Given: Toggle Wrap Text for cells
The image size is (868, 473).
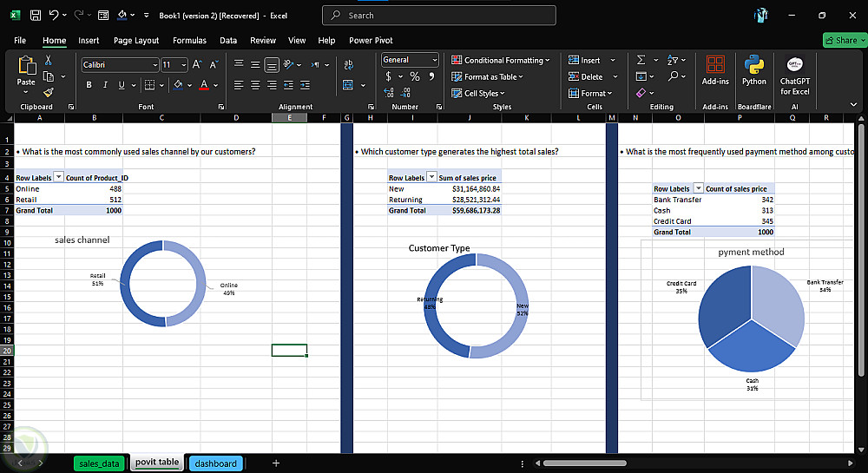Looking at the screenshot, I should pos(349,64).
